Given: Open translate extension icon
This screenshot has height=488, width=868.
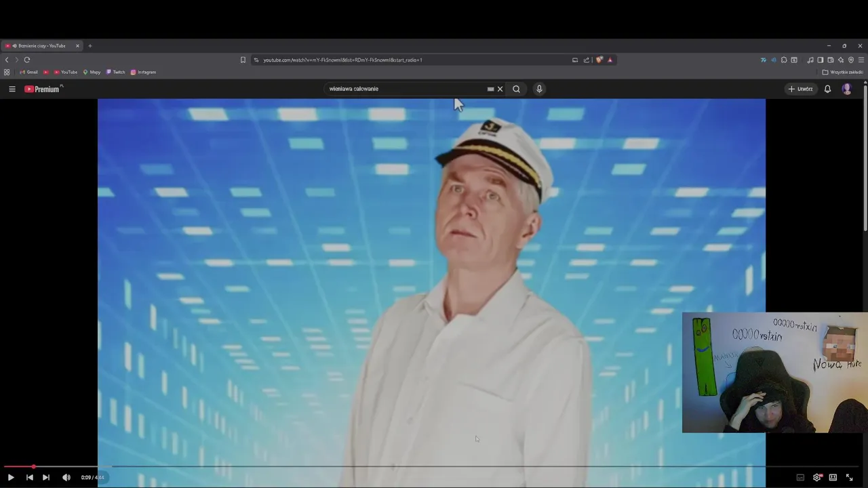Looking at the screenshot, I should pos(763,60).
